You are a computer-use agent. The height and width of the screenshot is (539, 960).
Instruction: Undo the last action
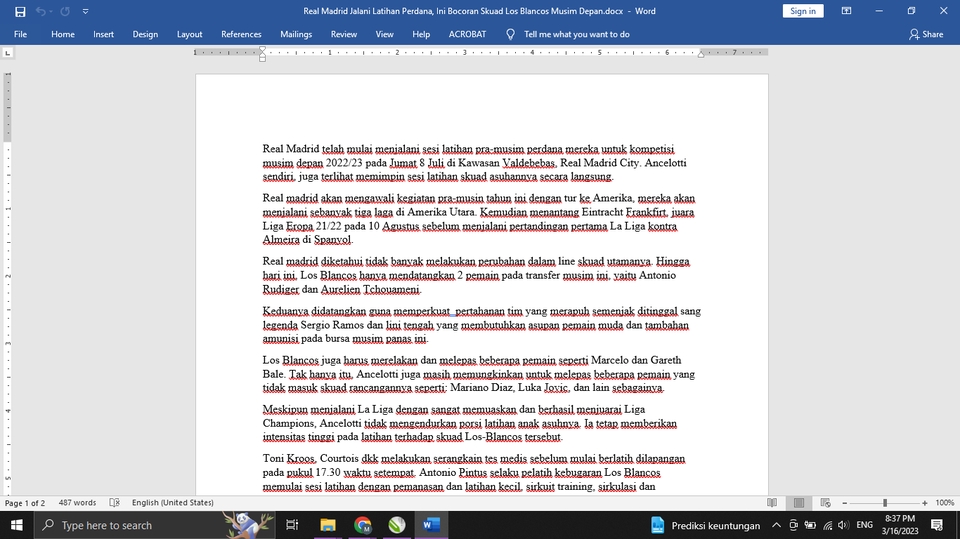[x=40, y=11]
